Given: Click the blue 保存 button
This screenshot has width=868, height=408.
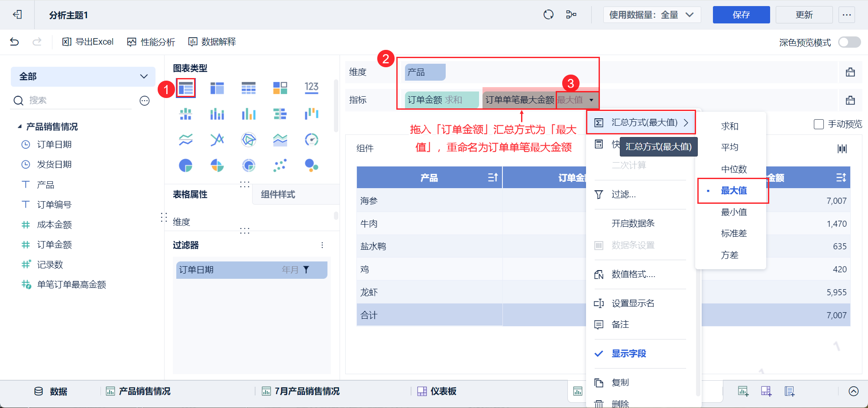Looking at the screenshot, I should pos(742,15).
